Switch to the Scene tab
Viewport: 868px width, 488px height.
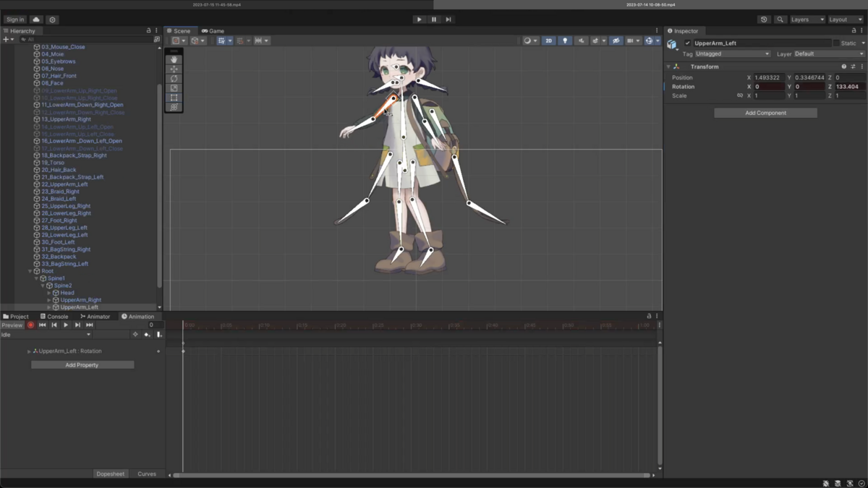click(178, 31)
